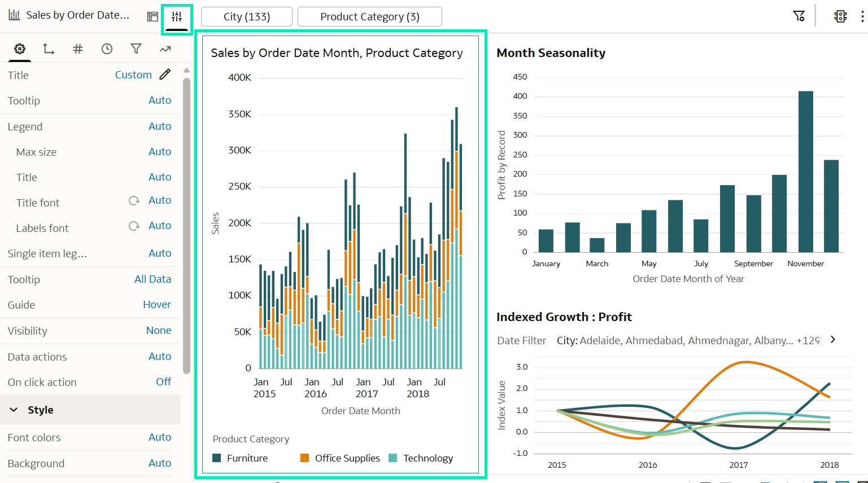Click the 'Index Value' axis title
This screenshot has width=868, height=483.
coord(501,406)
